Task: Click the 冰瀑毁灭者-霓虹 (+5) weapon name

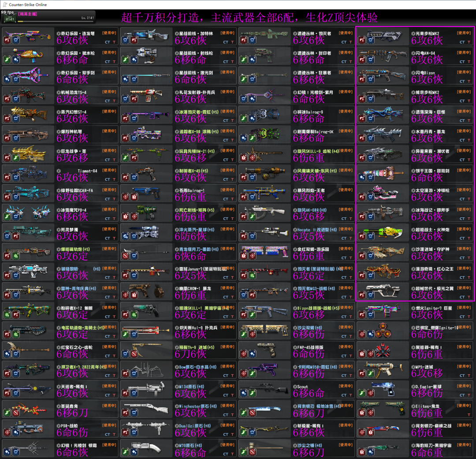Action: [199, 112]
